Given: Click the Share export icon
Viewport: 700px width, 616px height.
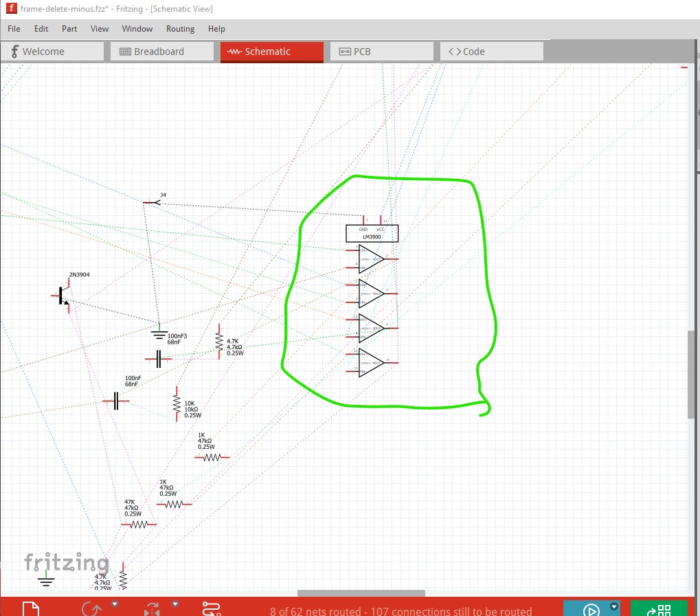Looking at the screenshot, I should (660, 609).
